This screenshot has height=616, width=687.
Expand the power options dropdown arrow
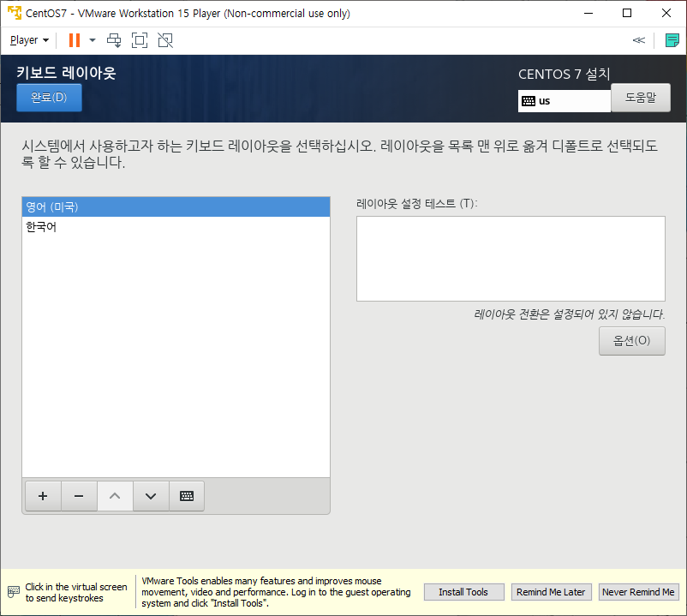[93, 40]
